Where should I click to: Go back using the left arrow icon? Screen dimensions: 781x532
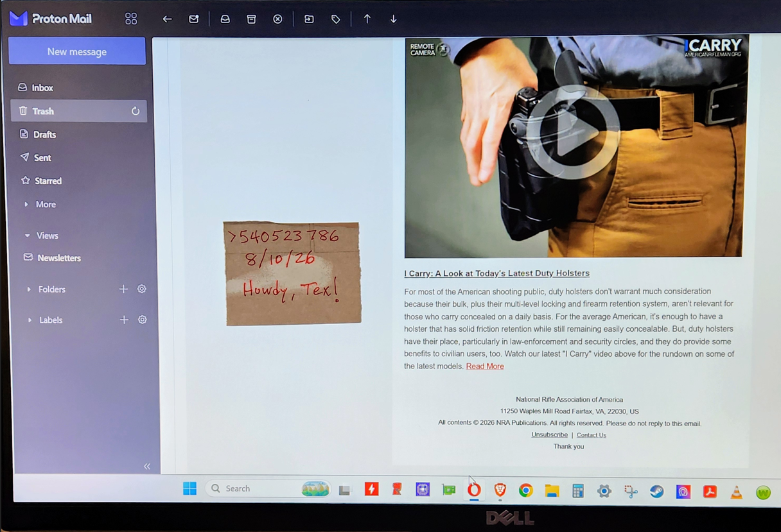tap(167, 19)
